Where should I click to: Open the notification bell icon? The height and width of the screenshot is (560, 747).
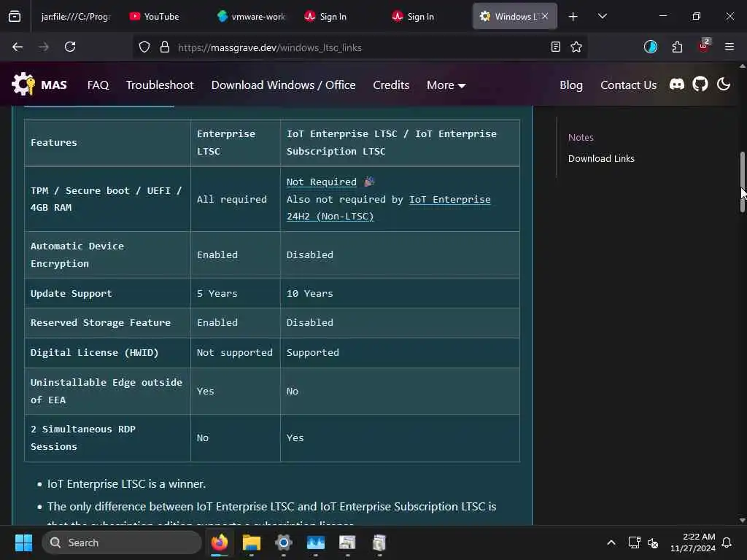click(727, 542)
